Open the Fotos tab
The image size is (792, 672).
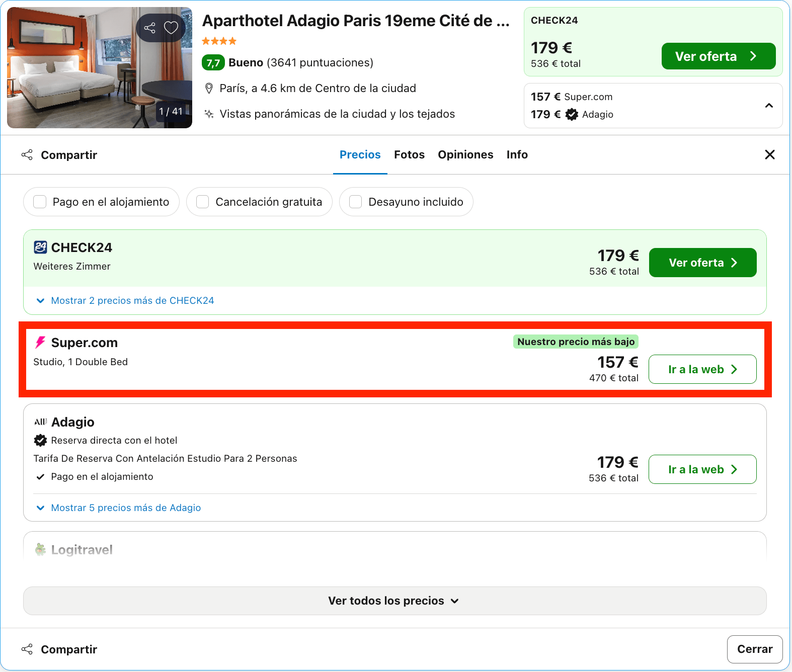(x=410, y=154)
